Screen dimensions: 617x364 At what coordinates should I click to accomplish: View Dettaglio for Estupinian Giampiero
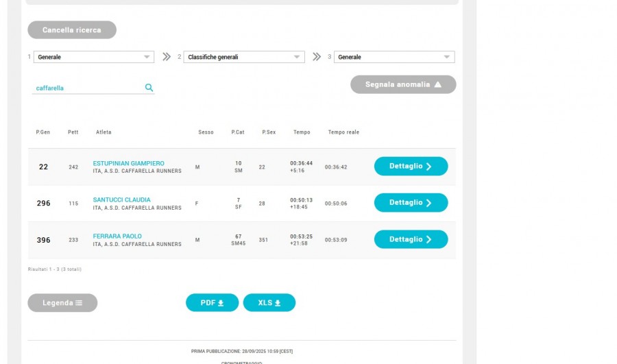pyautogui.click(x=411, y=166)
